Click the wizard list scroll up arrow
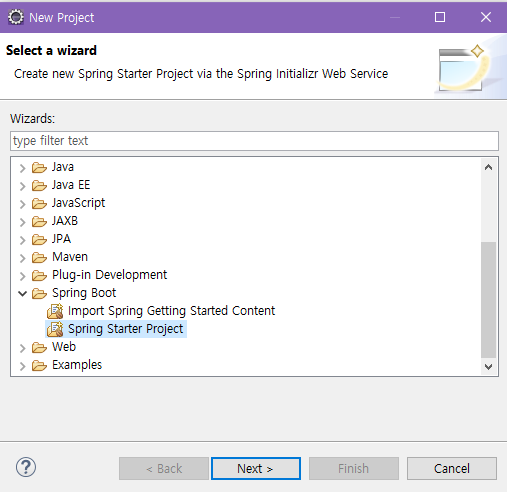The image size is (507, 492). tap(488, 167)
